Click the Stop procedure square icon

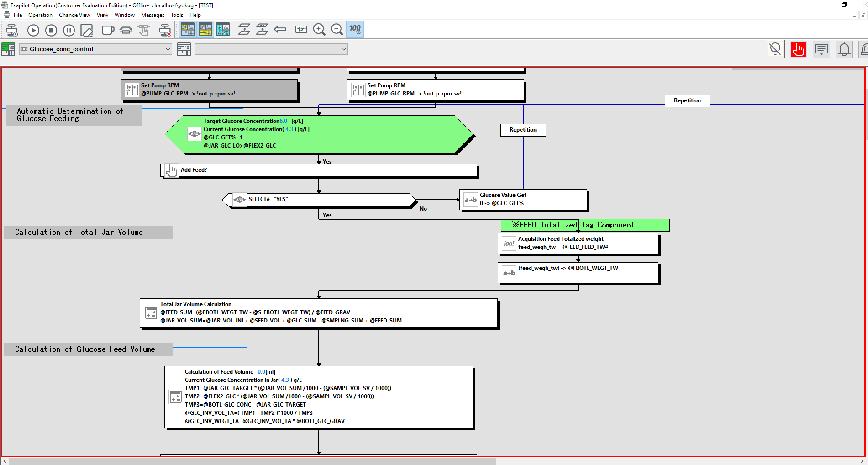[51, 30]
